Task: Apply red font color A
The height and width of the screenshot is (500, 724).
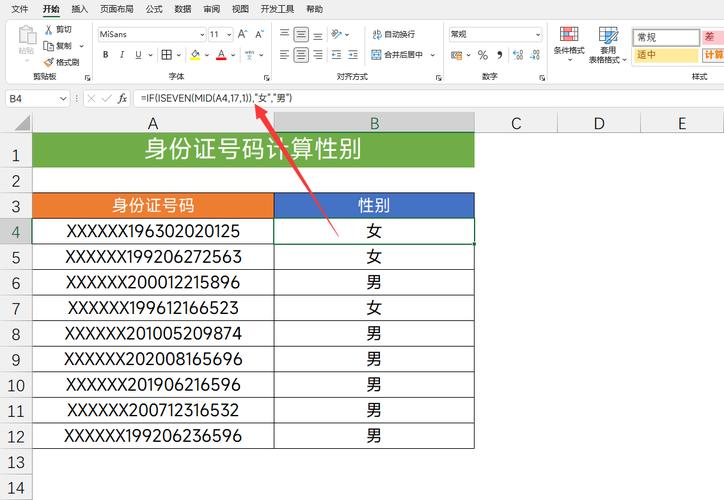Action: coord(222,55)
